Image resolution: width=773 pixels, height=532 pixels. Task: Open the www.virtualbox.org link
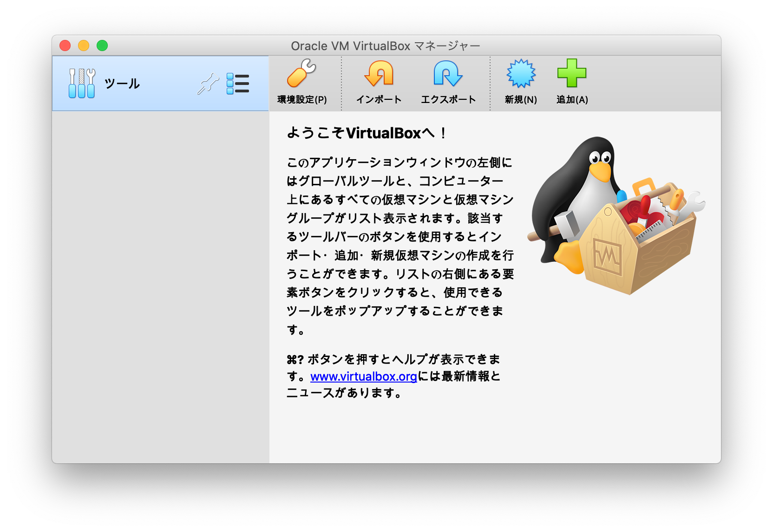coord(363,376)
